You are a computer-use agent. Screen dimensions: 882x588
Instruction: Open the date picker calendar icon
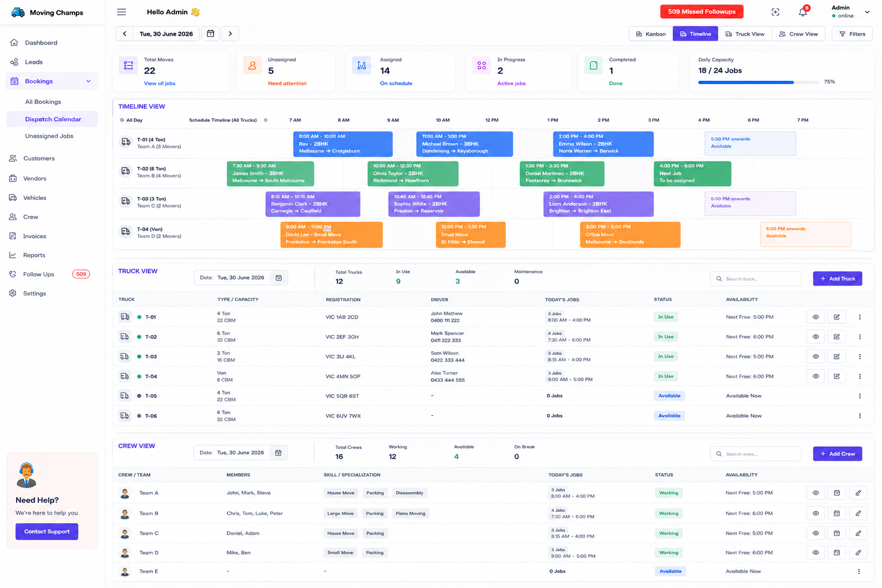click(211, 34)
